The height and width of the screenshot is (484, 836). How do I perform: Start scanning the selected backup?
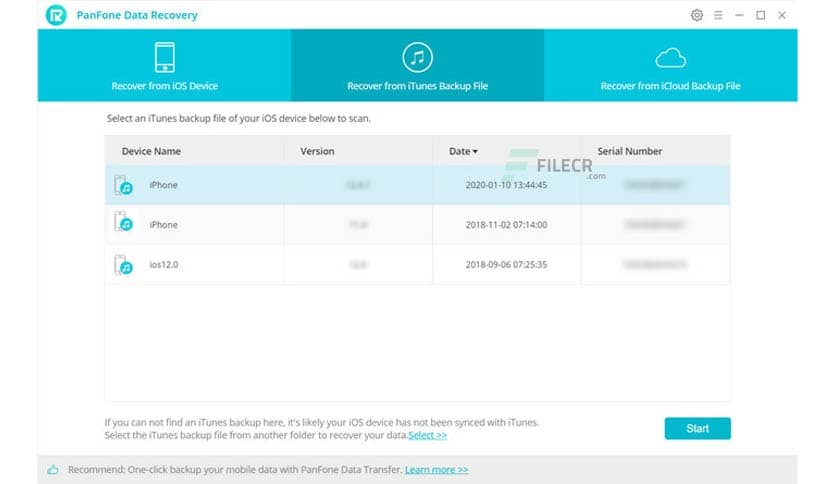[697, 429]
